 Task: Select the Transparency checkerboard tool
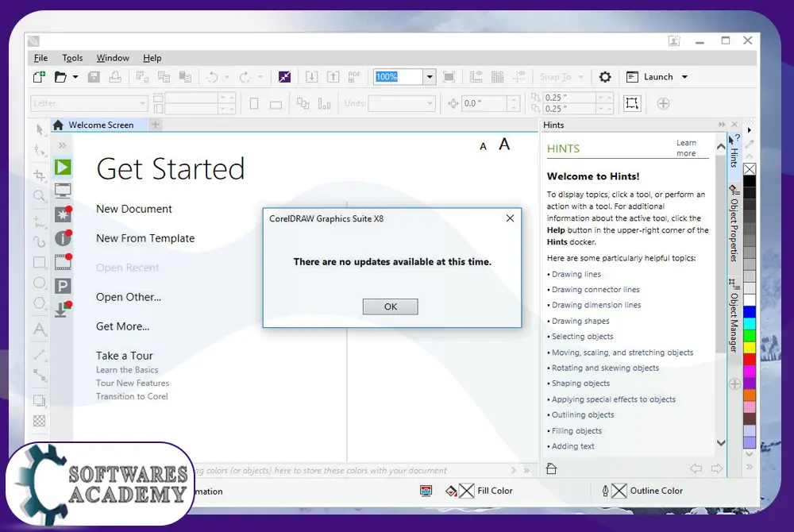point(39,421)
